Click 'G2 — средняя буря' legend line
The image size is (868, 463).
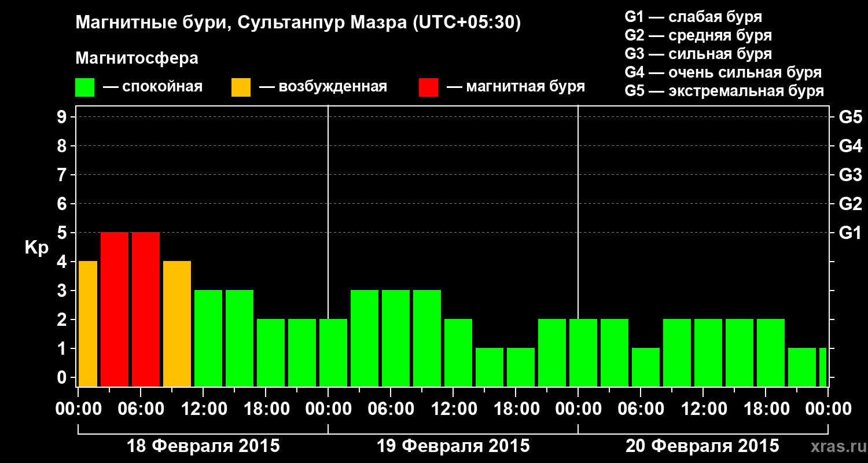(x=698, y=35)
